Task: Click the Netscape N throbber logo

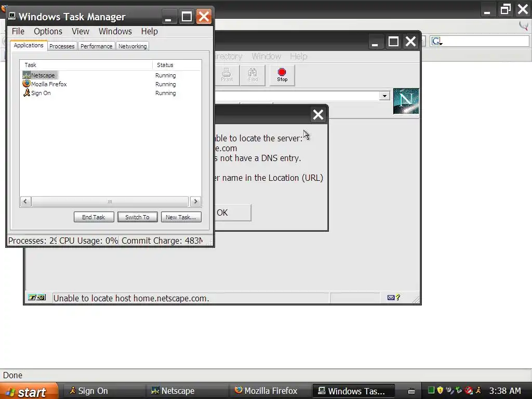Action: pos(406,101)
